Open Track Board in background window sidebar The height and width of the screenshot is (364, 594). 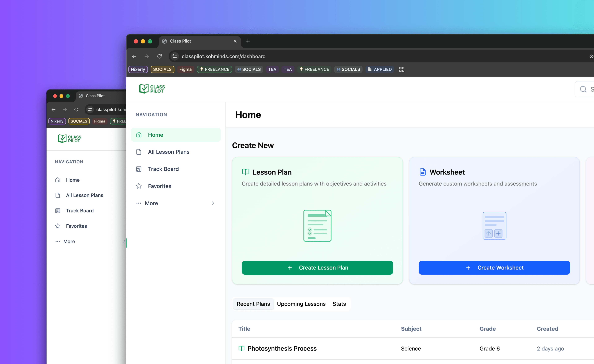[80, 211]
